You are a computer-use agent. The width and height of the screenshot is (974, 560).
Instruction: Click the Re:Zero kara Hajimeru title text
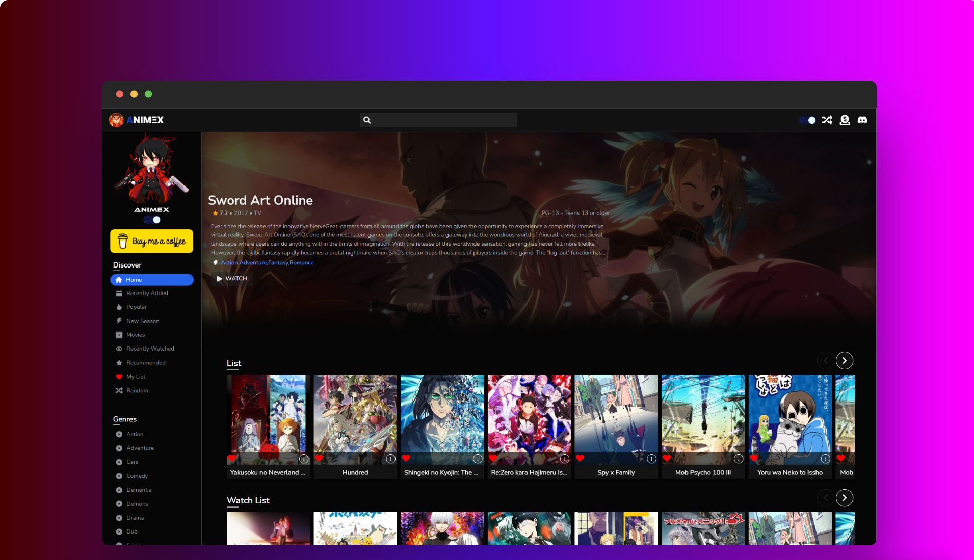coord(529,473)
